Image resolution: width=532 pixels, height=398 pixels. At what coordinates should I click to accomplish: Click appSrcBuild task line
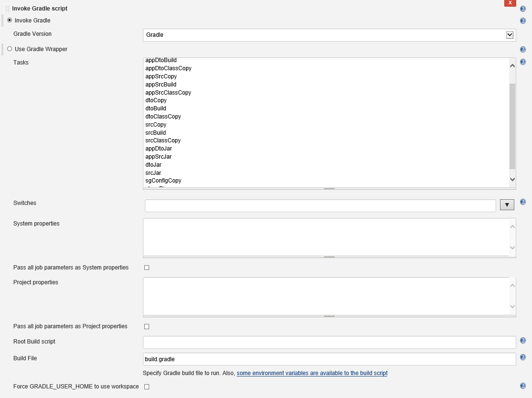point(161,85)
